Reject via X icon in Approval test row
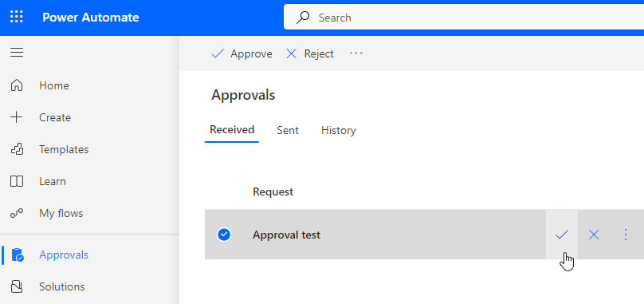The height and width of the screenshot is (304, 644). (x=594, y=235)
